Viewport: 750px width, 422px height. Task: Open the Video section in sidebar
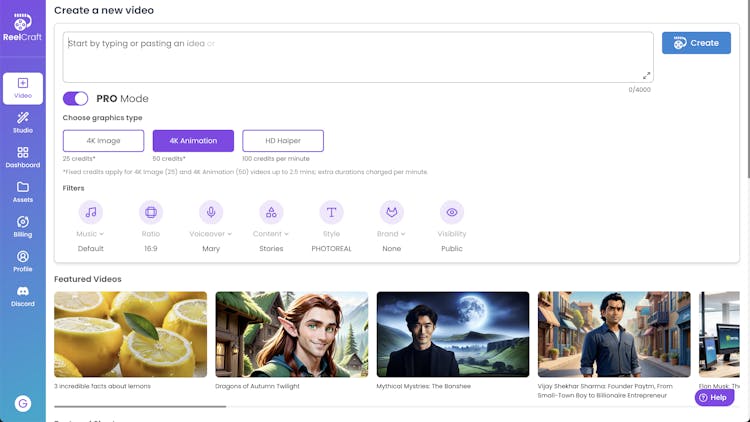point(22,88)
